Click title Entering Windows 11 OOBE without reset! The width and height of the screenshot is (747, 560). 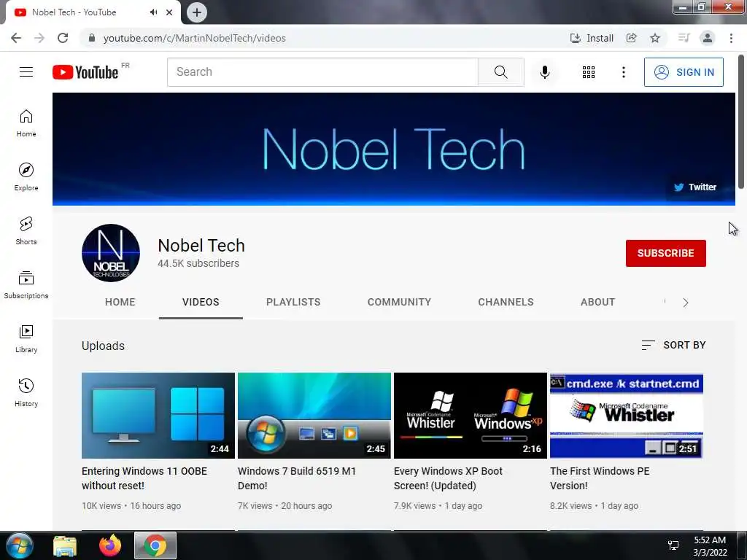point(144,478)
